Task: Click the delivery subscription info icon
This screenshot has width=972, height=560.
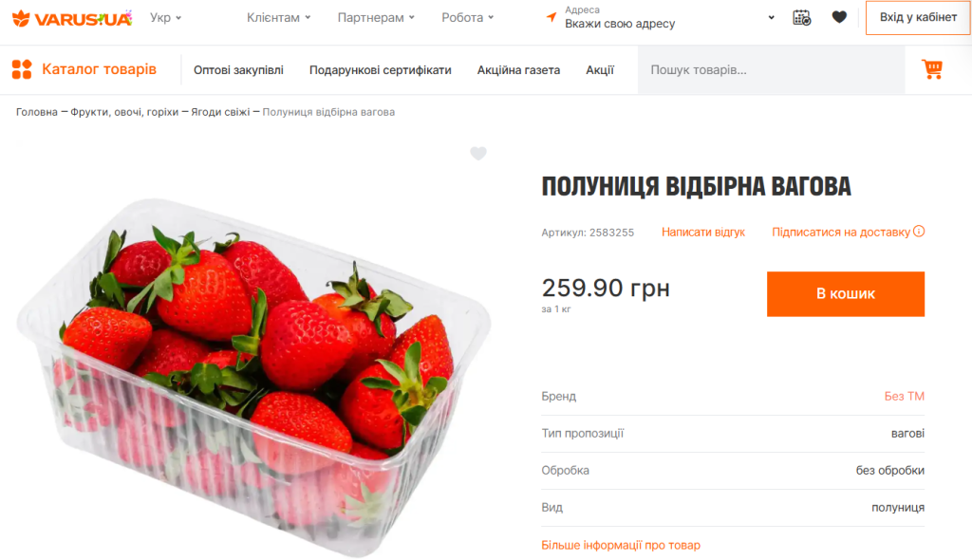Action: tap(919, 232)
